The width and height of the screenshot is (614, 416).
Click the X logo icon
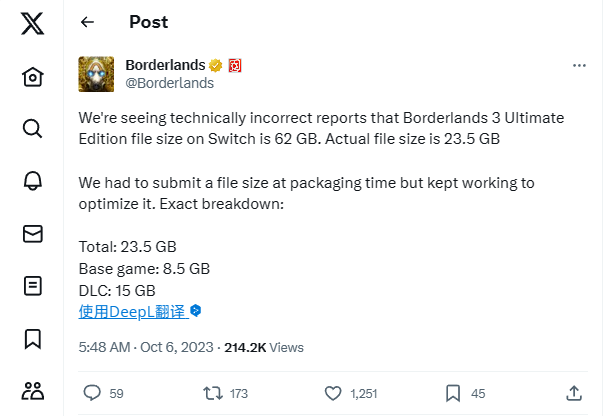coord(32,25)
